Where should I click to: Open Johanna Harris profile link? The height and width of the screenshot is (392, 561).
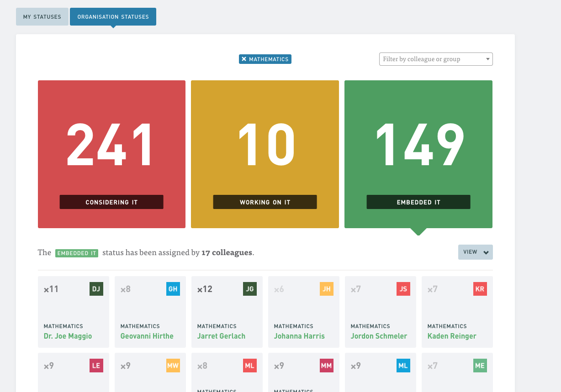click(x=299, y=336)
